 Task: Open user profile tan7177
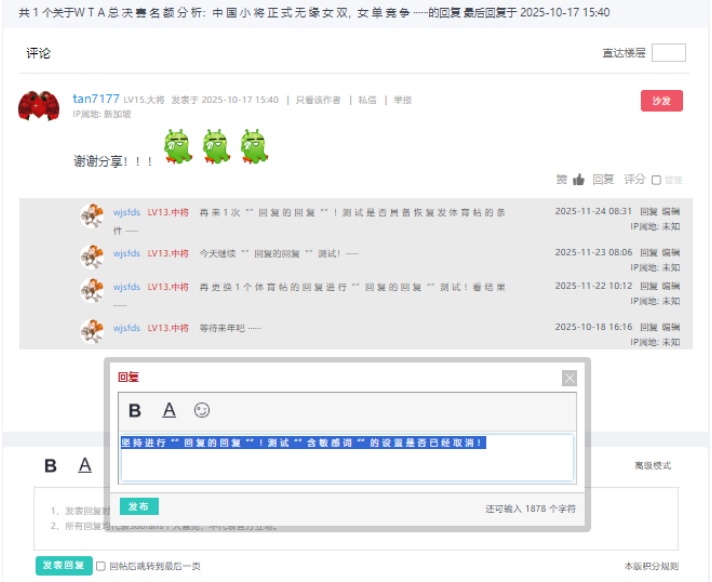[96, 99]
